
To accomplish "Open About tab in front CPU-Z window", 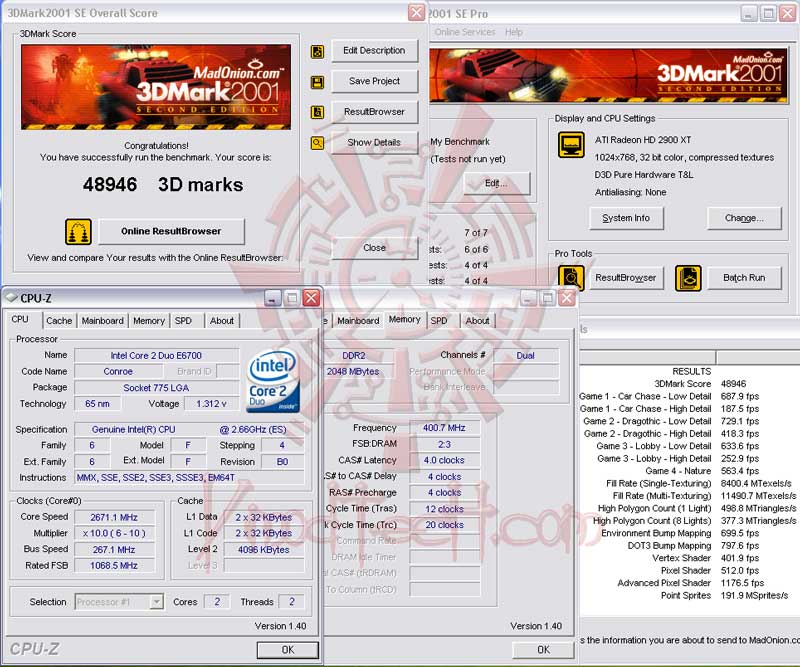I will 222,321.
